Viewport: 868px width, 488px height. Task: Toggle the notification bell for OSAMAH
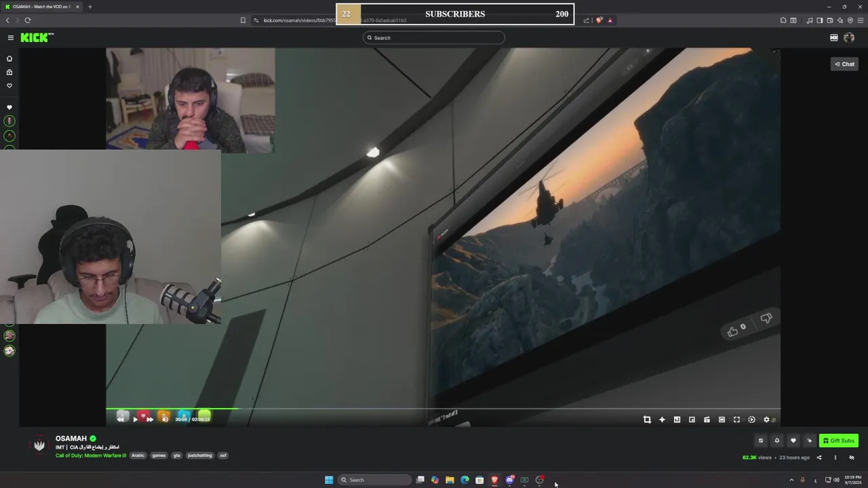click(777, 441)
